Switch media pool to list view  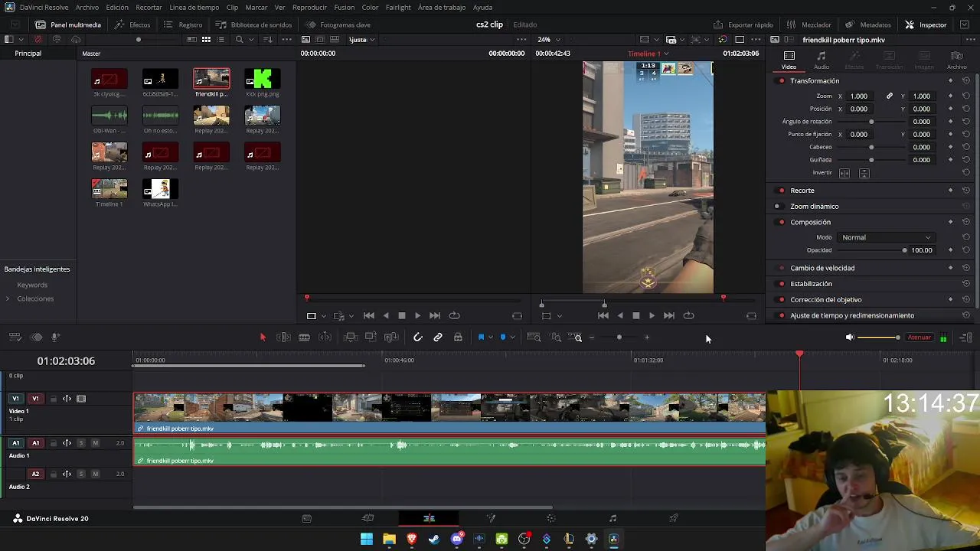pos(221,39)
